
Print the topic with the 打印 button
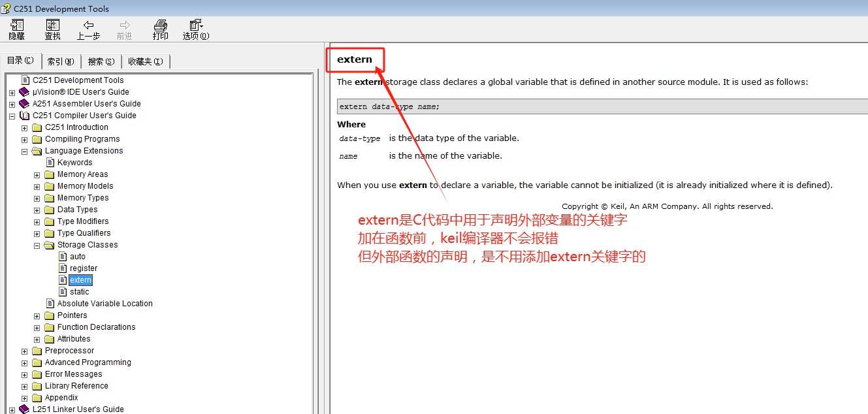[x=160, y=30]
